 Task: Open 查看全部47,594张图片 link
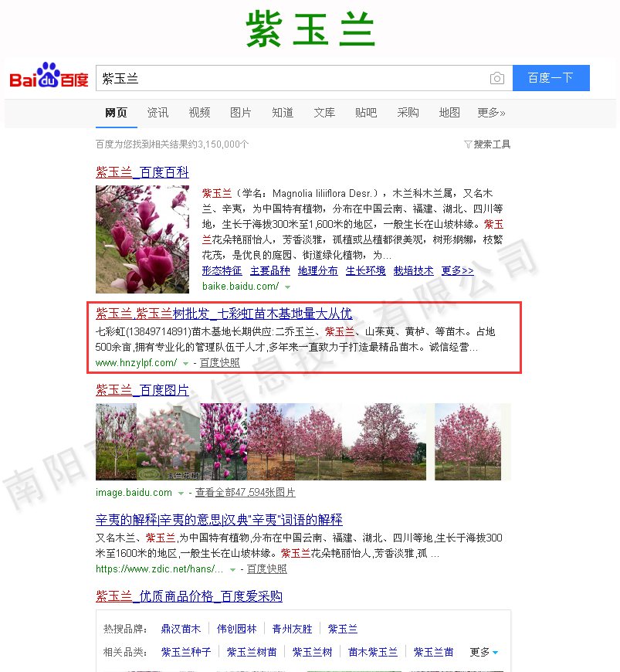tap(245, 493)
